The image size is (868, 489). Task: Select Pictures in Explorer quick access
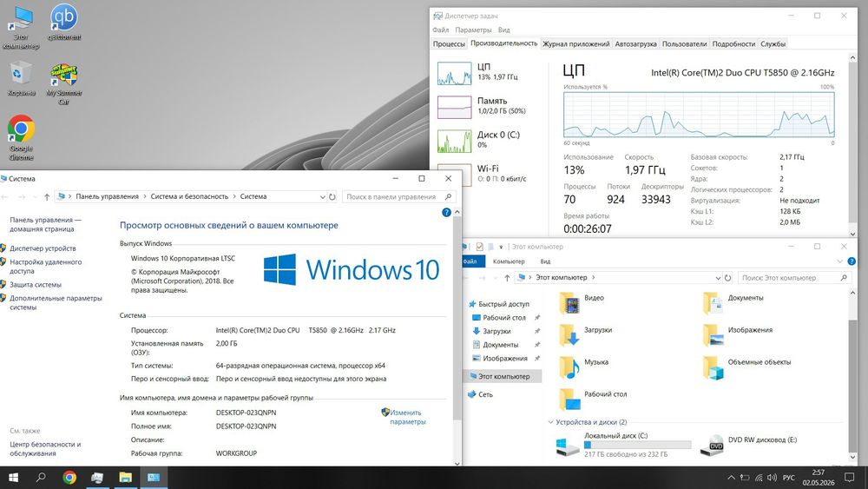click(x=505, y=359)
